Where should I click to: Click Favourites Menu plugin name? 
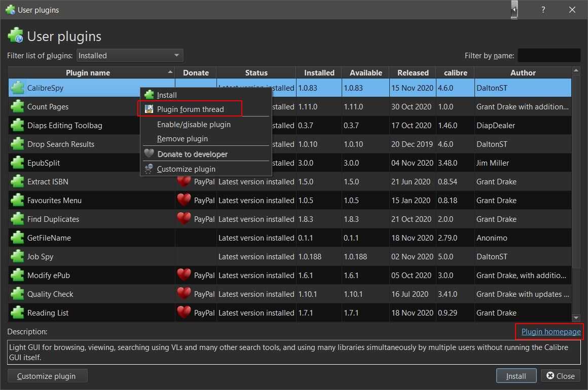[54, 201]
